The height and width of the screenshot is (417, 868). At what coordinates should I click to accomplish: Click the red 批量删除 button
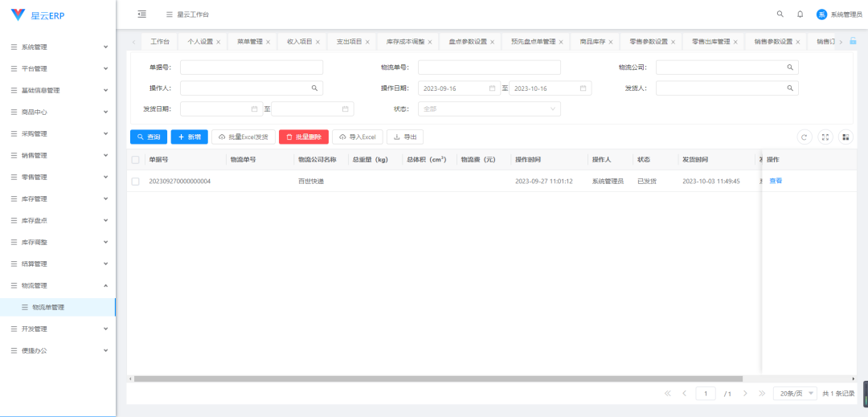click(303, 137)
